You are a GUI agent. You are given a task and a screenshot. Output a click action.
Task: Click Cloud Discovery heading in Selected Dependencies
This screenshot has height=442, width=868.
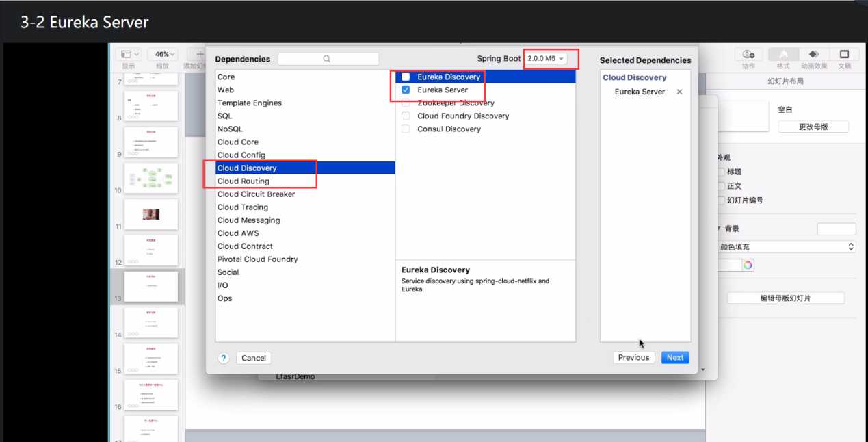pos(634,77)
